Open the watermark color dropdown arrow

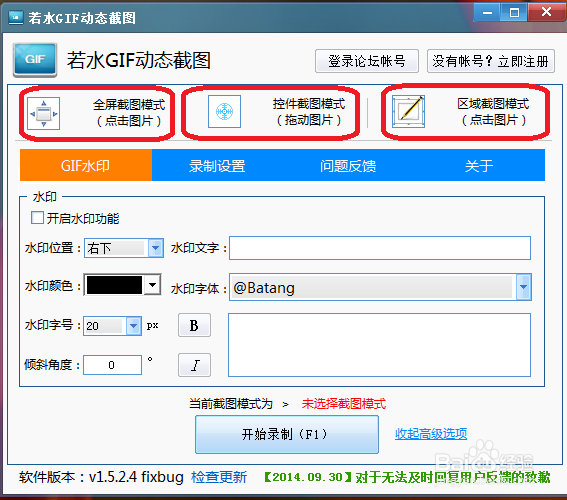coord(153,285)
